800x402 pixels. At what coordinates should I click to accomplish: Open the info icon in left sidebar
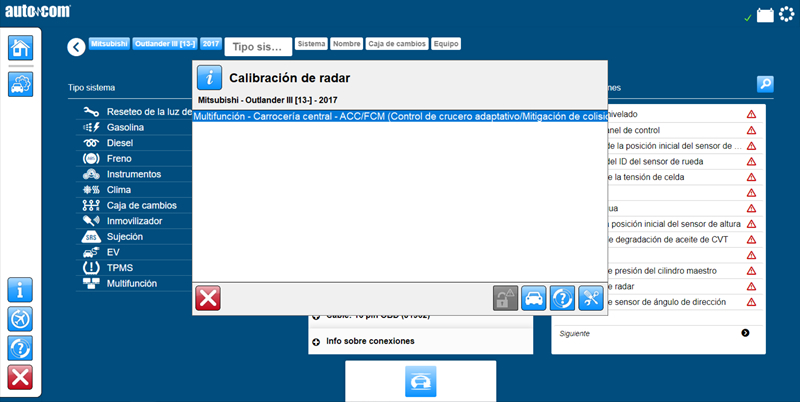[x=20, y=290]
